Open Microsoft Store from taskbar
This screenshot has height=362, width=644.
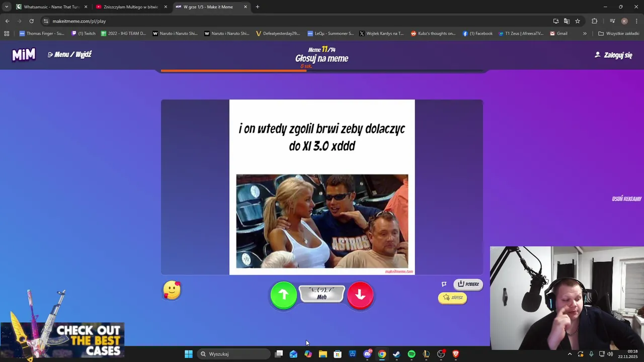point(338,354)
